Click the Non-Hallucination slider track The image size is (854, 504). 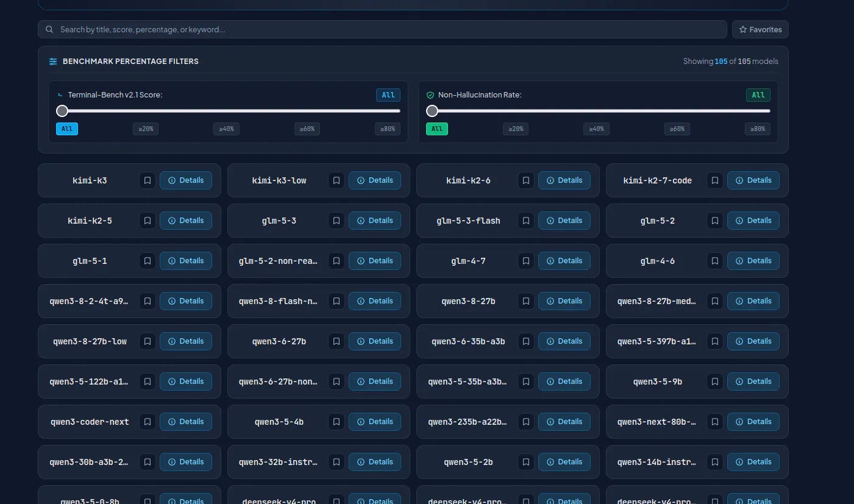599,111
